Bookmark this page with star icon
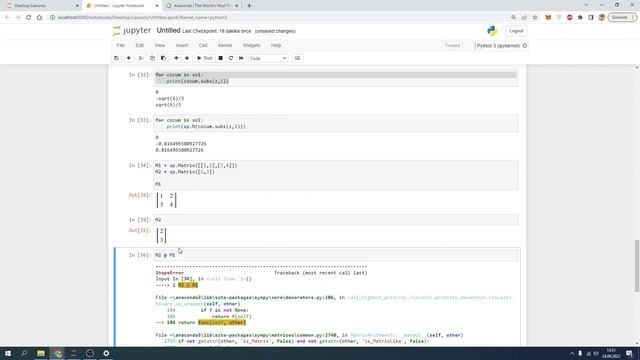The height and width of the screenshot is (360, 640). pyautogui.click(x=535, y=18)
